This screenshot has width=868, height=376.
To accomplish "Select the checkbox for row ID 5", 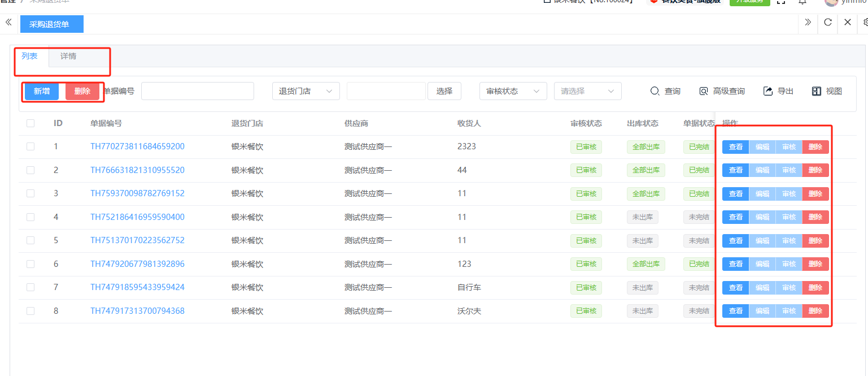I will [x=30, y=240].
